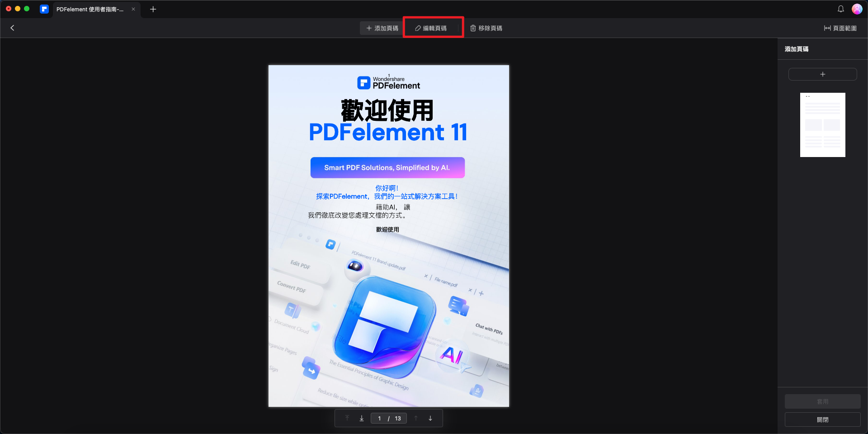868x434 pixels.
Task: Go to the next page
Action: pyautogui.click(x=430, y=419)
